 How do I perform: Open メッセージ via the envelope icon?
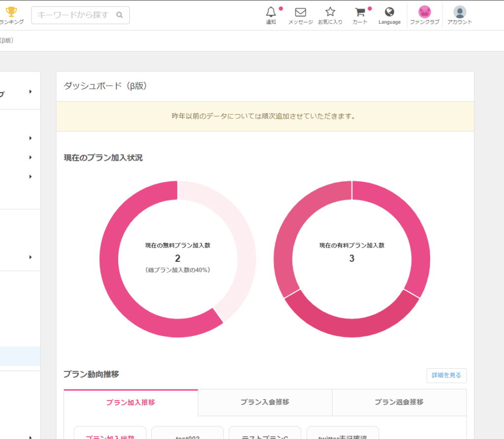pyautogui.click(x=301, y=12)
